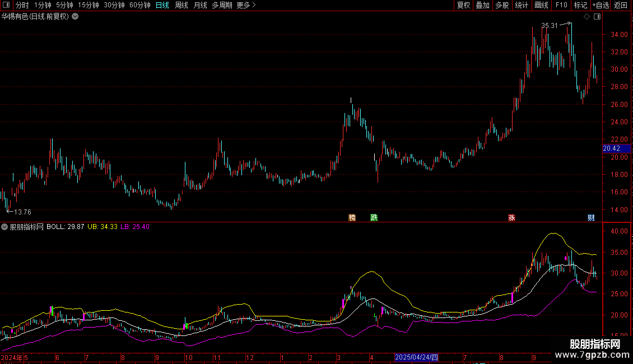
Task: Open F10 company info
Action: pyautogui.click(x=561, y=5)
